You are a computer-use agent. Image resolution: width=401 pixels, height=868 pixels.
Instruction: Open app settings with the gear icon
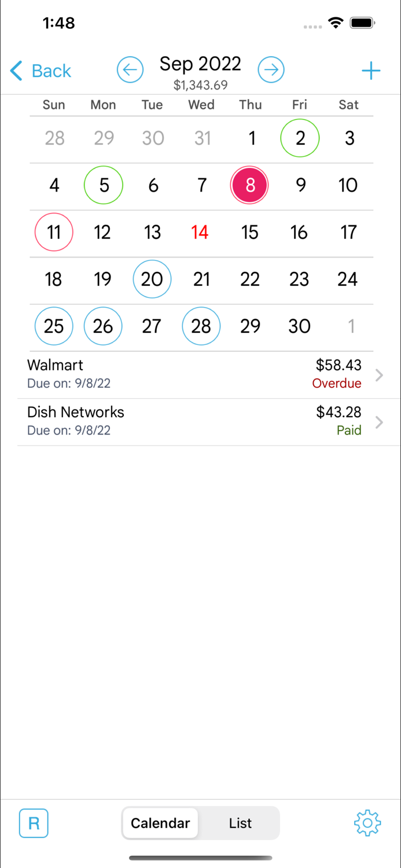pos(367,823)
